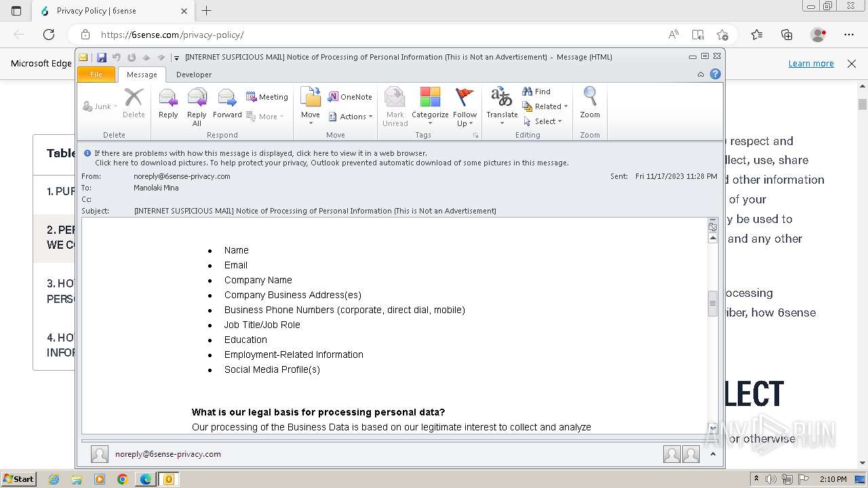Customize Quick Access Toolbar dropdown
The height and width of the screenshot is (488, 868).
point(176,58)
